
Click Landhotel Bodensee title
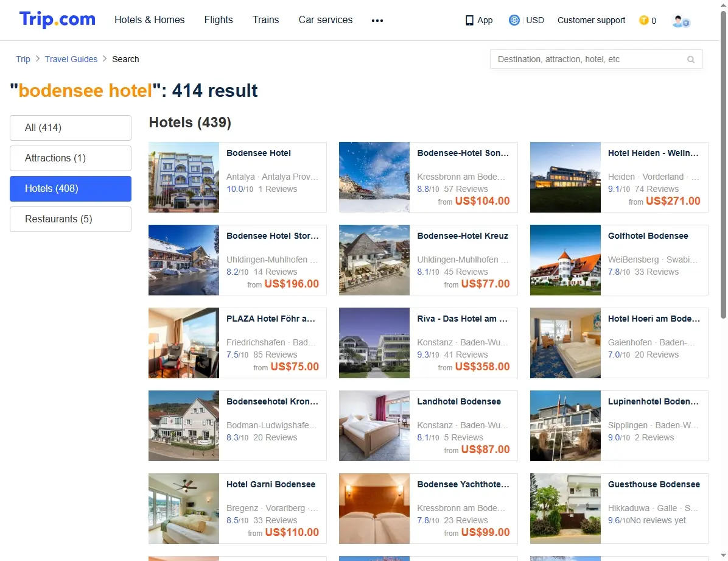tap(459, 401)
